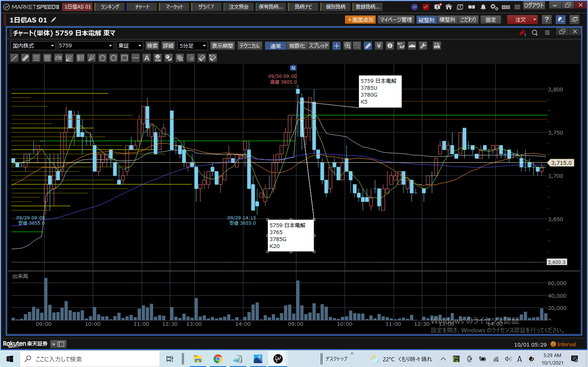
Task: Expand the 国内株式 category dropdown
Action: click(33, 46)
